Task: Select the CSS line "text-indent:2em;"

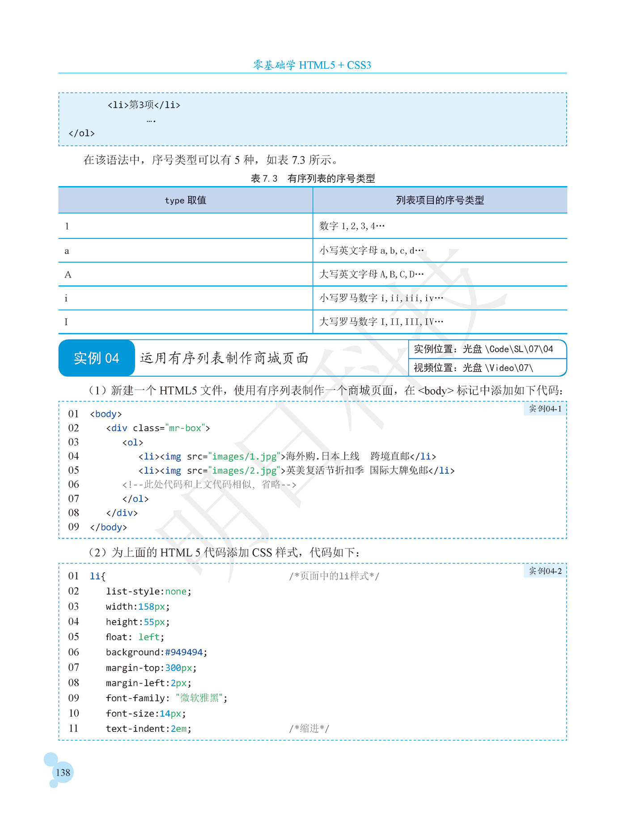Action: (149, 729)
